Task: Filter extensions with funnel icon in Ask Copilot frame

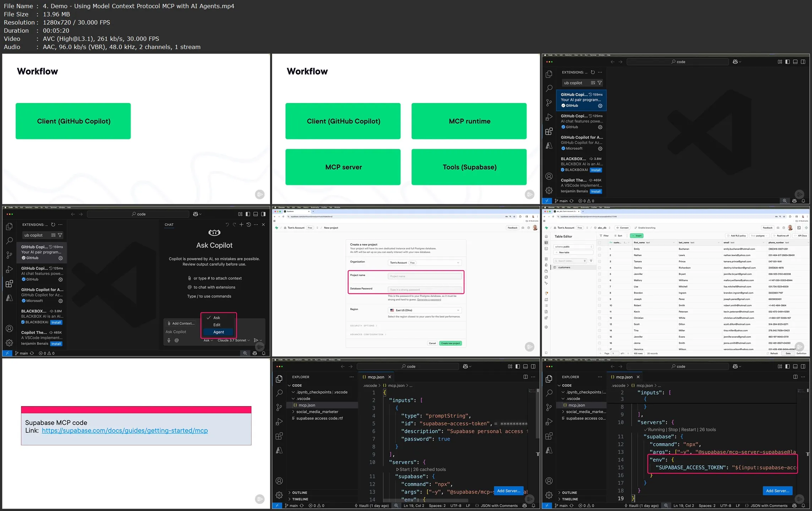Action: coord(60,235)
